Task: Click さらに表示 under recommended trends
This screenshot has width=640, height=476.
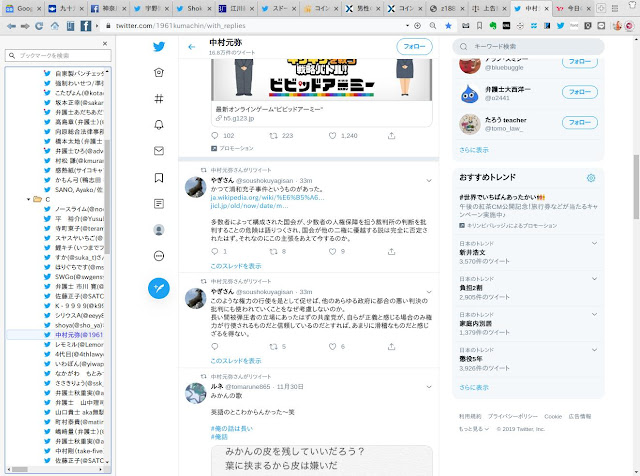Action: tap(474, 387)
